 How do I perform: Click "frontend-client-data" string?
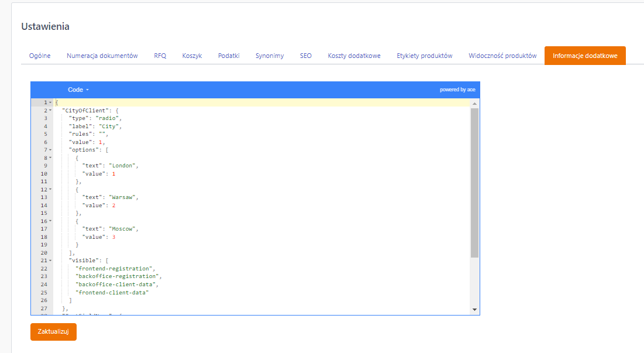[112, 293]
